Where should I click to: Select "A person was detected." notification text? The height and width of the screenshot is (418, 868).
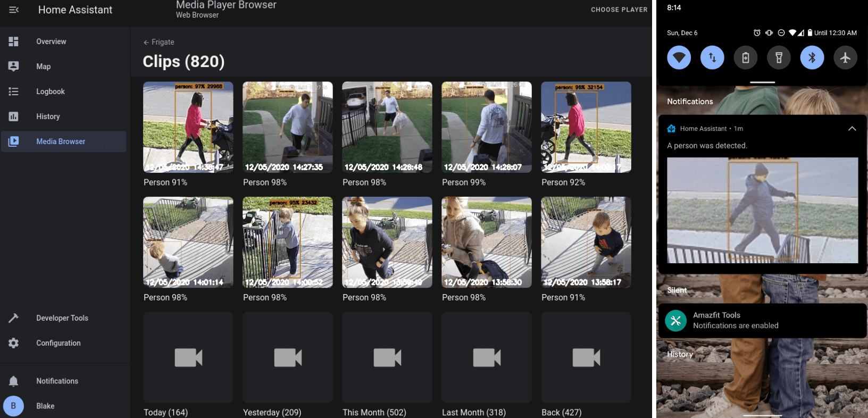(707, 146)
